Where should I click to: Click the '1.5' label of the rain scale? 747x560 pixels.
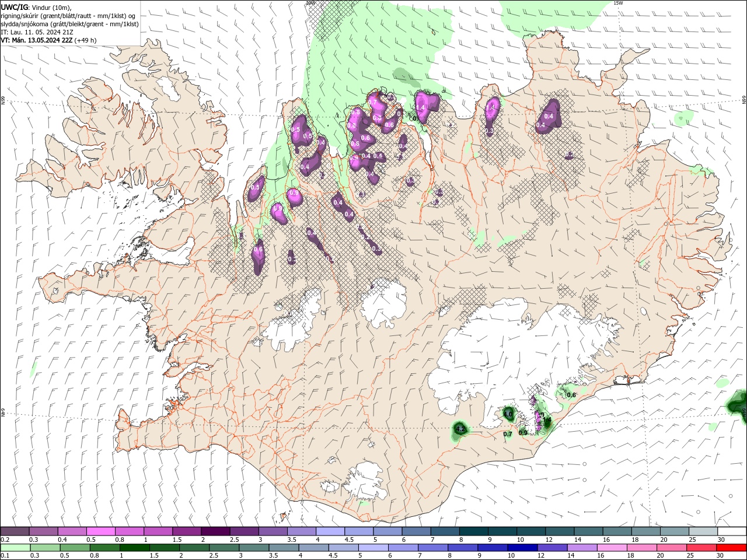(154, 556)
